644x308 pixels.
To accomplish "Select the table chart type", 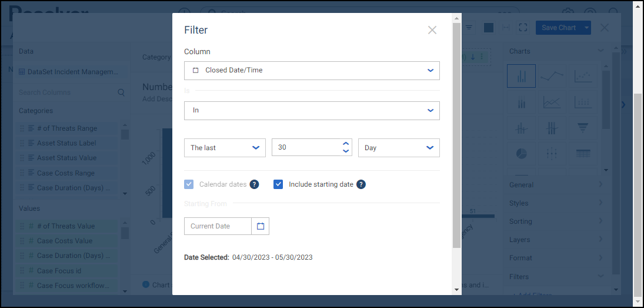I will [x=583, y=154].
